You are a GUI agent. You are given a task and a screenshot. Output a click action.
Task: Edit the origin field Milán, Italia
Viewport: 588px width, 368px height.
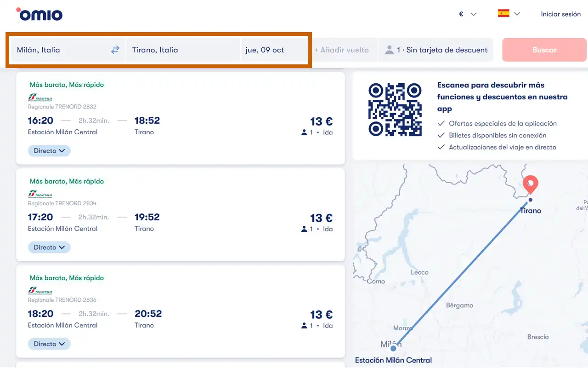point(60,50)
